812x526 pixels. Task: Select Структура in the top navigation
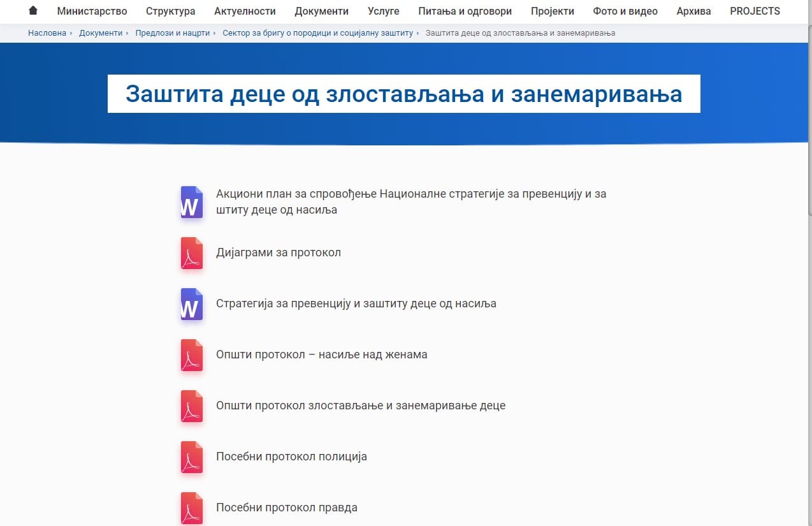pos(170,11)
